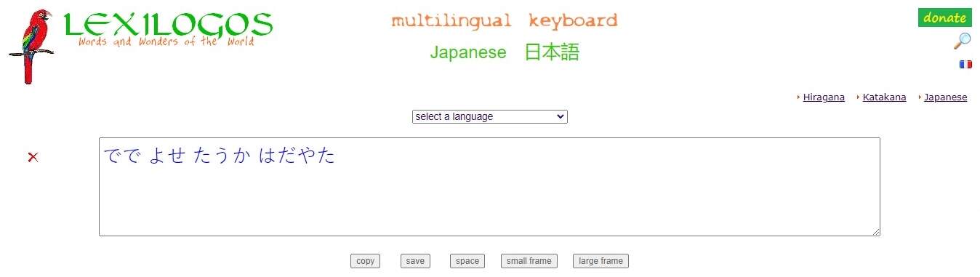Open the Hiragana link
Viewport: 980px width, 277px height.
tap(824, 97)
